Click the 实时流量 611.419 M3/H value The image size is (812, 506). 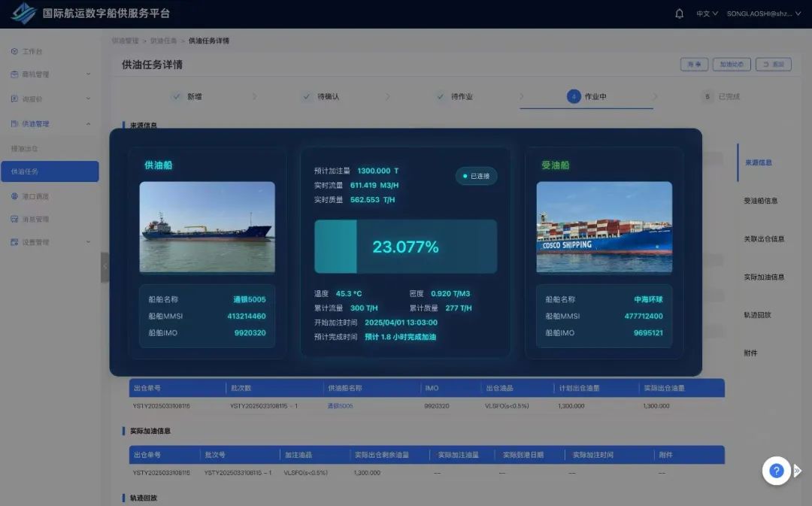pyautogui.click(x=374, y=186)
